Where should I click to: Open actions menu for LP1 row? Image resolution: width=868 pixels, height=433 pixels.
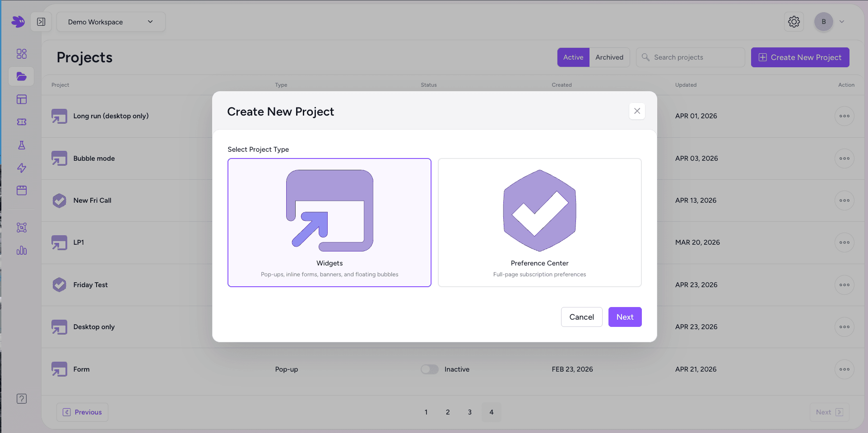click(845, 242)
